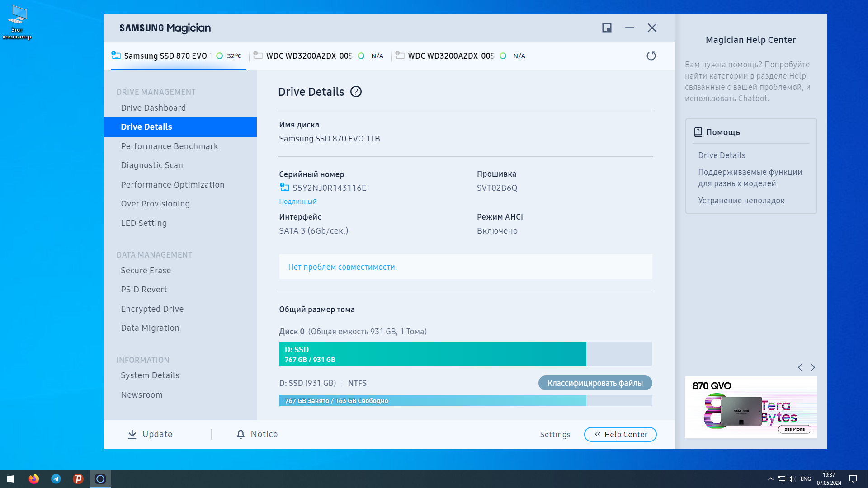Click the Notice bell icon
This screenshot has width=868, height=488.
241,434
